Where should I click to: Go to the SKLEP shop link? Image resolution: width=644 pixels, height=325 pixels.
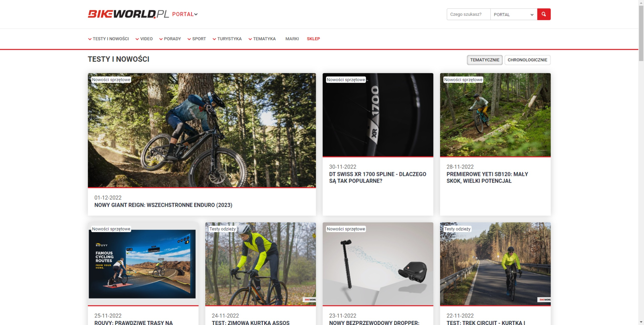pyautogui.click(x=313, y=39)
